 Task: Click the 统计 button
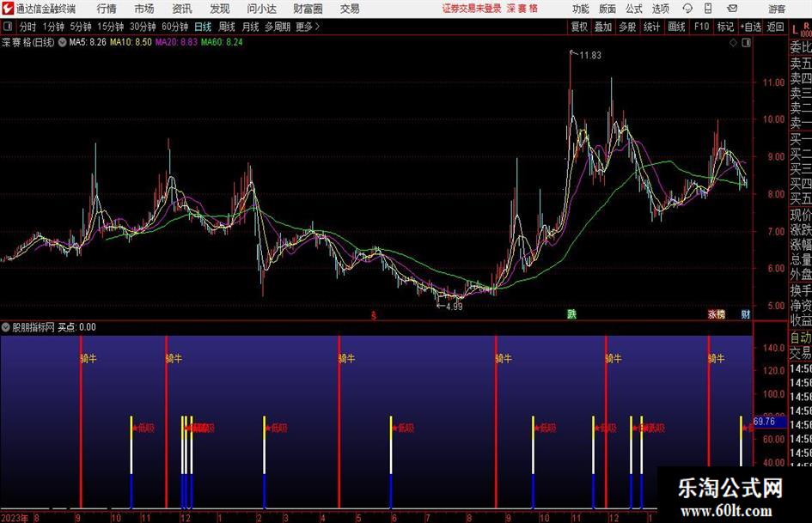651,27
